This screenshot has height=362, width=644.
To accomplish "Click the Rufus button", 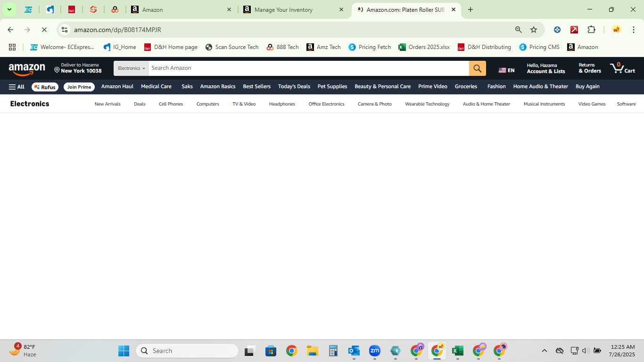I will pyautogui.click(x=45, y=87).
